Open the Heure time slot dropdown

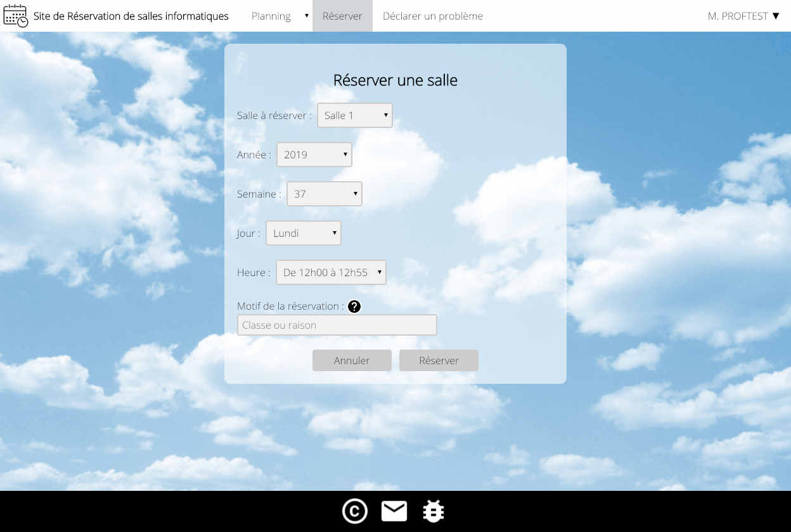(x=331, y=272)
